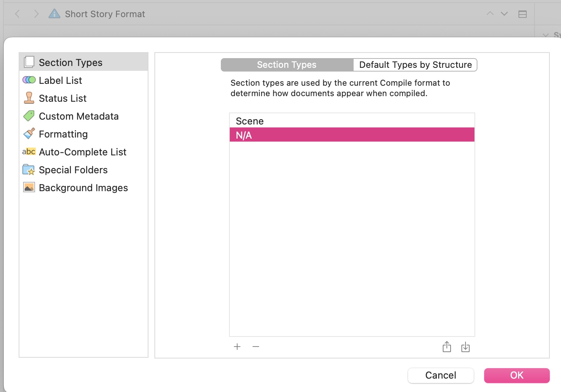Click the Short Story Format warning icon
The width and height of the screenshot is (561, 392).
(x=54, y=14)
